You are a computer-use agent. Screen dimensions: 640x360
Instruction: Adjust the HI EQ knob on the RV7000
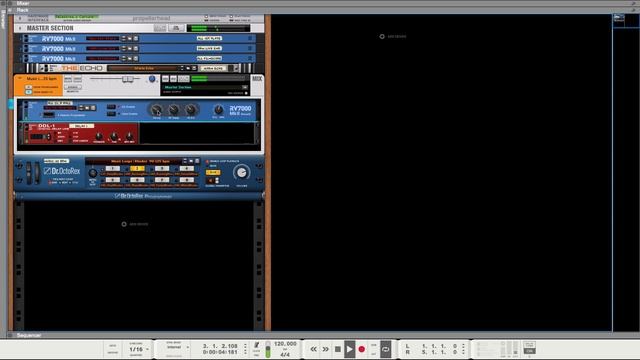click(x=191, y=109)
